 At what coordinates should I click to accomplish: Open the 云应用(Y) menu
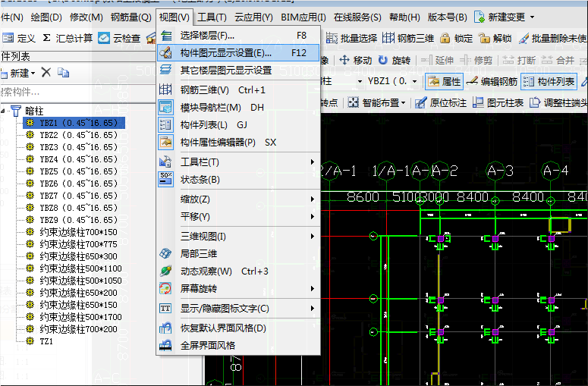[x=254, y=17]
